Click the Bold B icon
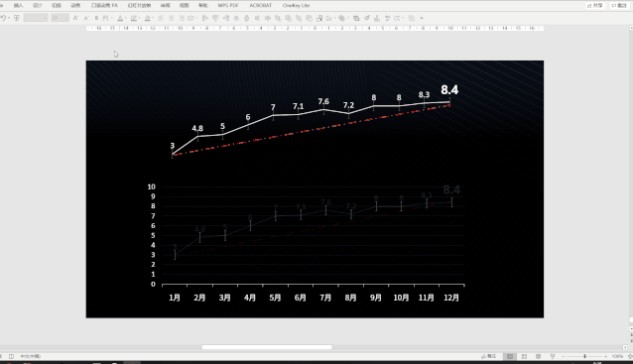Viewport: 633px width, 364px height. (x=96, y=18)
